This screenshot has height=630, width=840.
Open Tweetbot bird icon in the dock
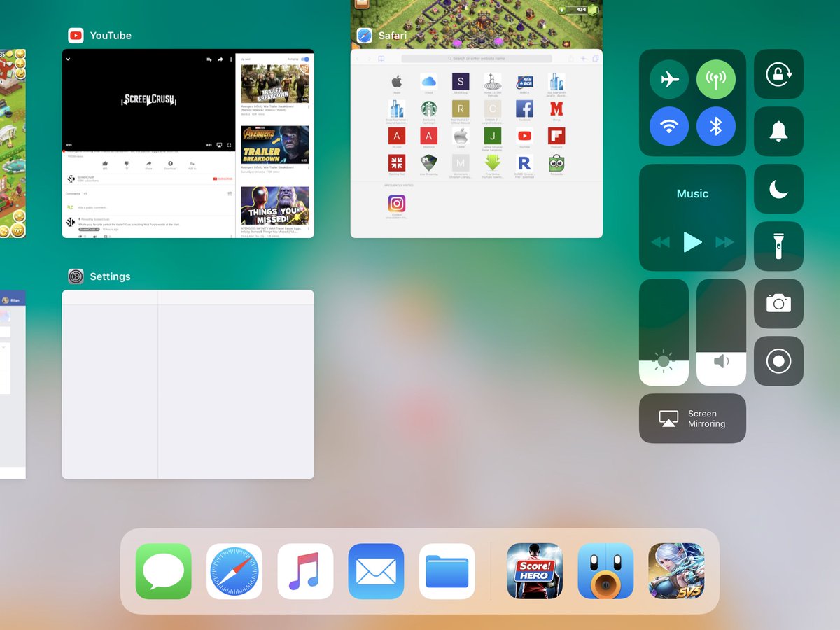605,571
